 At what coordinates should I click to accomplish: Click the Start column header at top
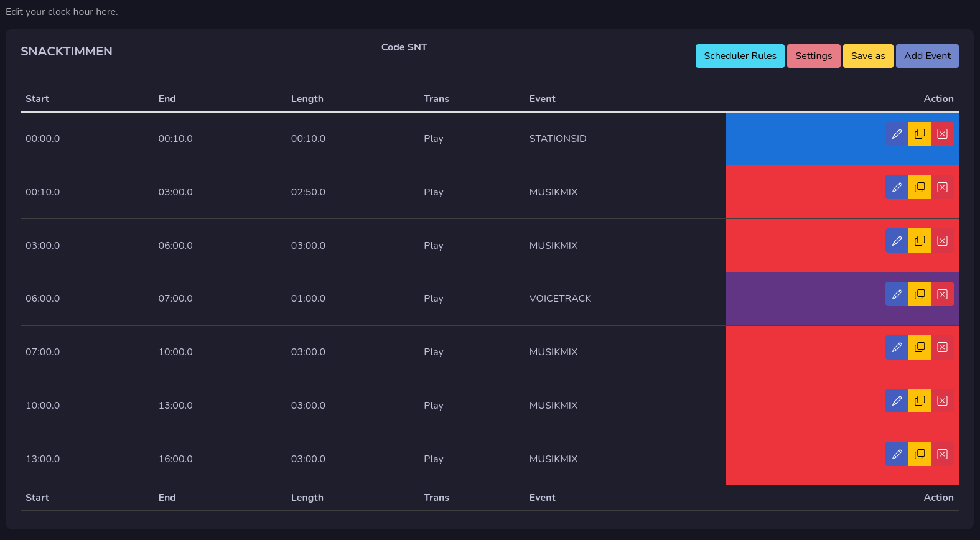point(37,99)
